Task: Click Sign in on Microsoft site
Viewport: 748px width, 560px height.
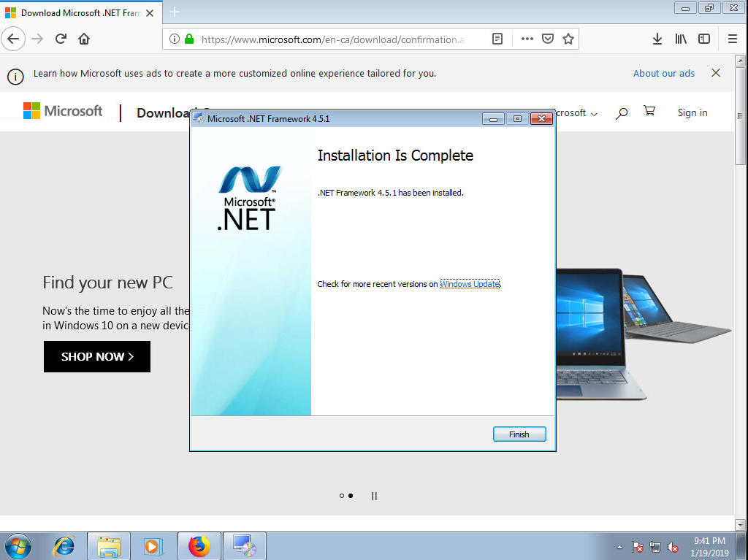Action: [x=692, y=112]
